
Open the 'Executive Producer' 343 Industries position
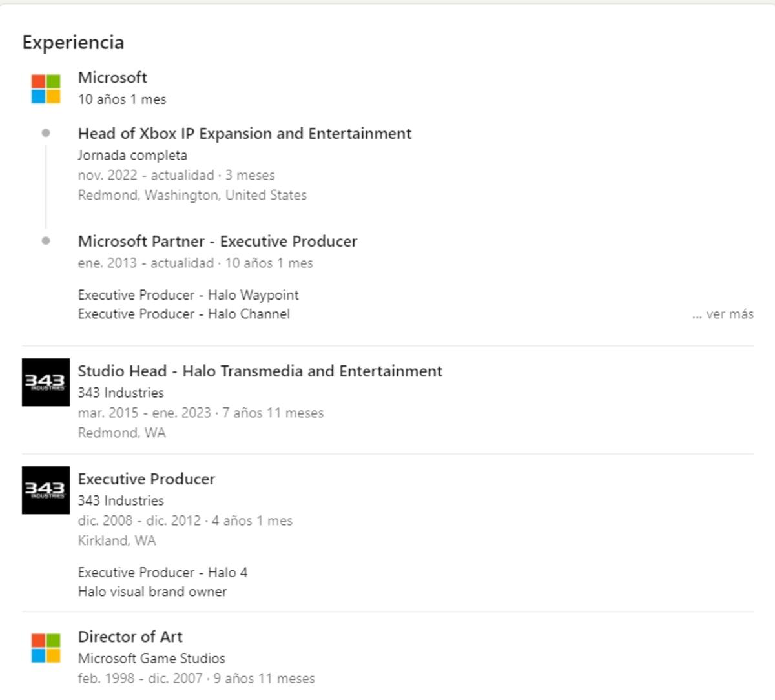[x=147, y=479]
